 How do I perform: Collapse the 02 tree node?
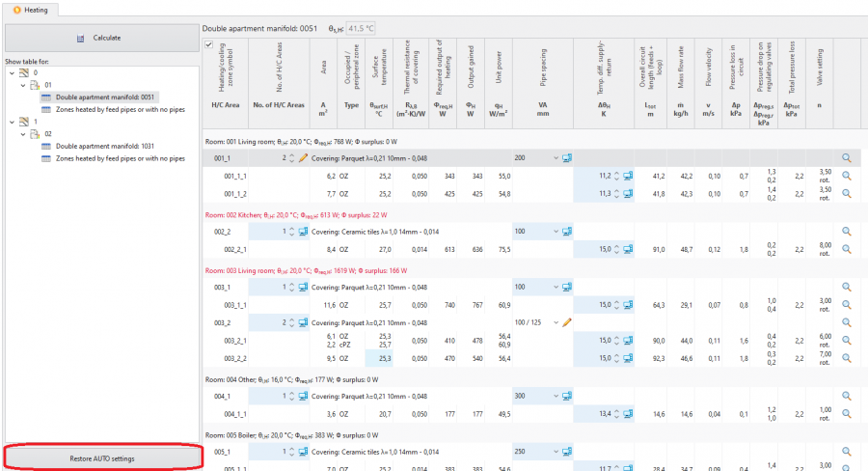coord(21,134)
